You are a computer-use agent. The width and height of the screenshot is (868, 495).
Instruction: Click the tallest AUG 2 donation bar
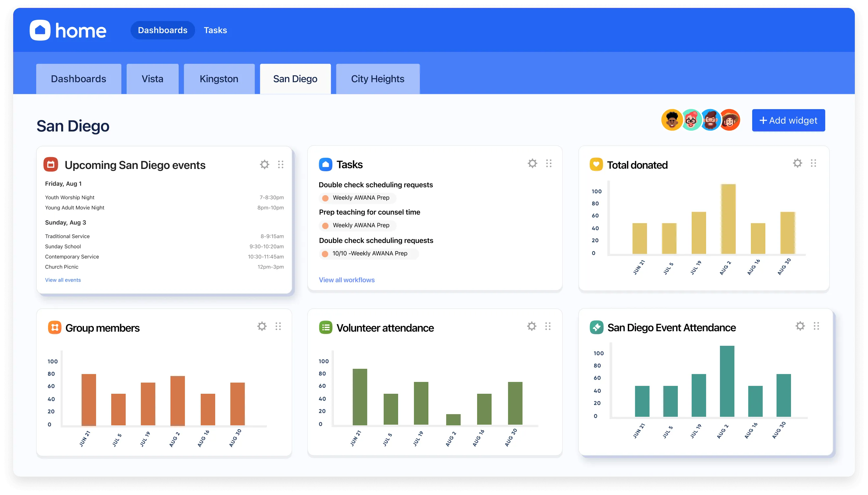point(728,219)
